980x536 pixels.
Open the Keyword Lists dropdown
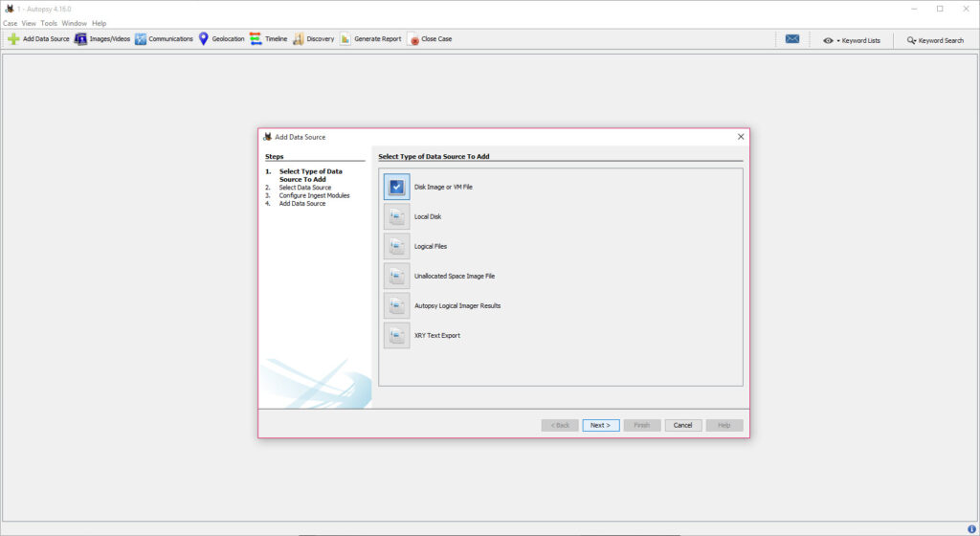pyautogui.click(x=852, y=40)
